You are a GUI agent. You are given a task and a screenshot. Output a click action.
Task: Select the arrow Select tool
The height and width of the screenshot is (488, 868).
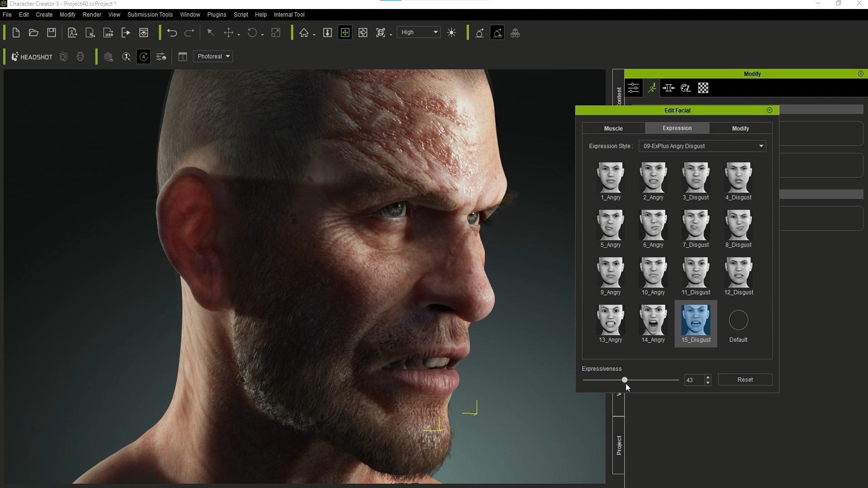coord(210,33)
